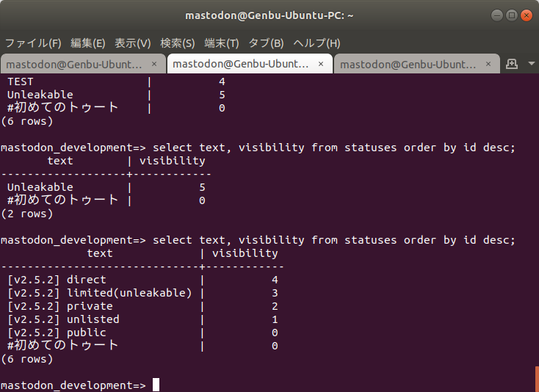
Task: Minimize the terminal window
Action: pos(496,15)
